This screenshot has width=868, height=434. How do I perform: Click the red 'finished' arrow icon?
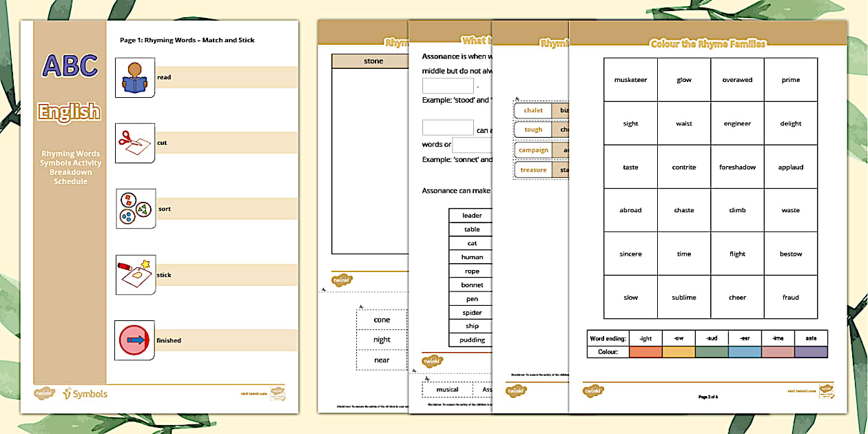(x=135, y=340)
